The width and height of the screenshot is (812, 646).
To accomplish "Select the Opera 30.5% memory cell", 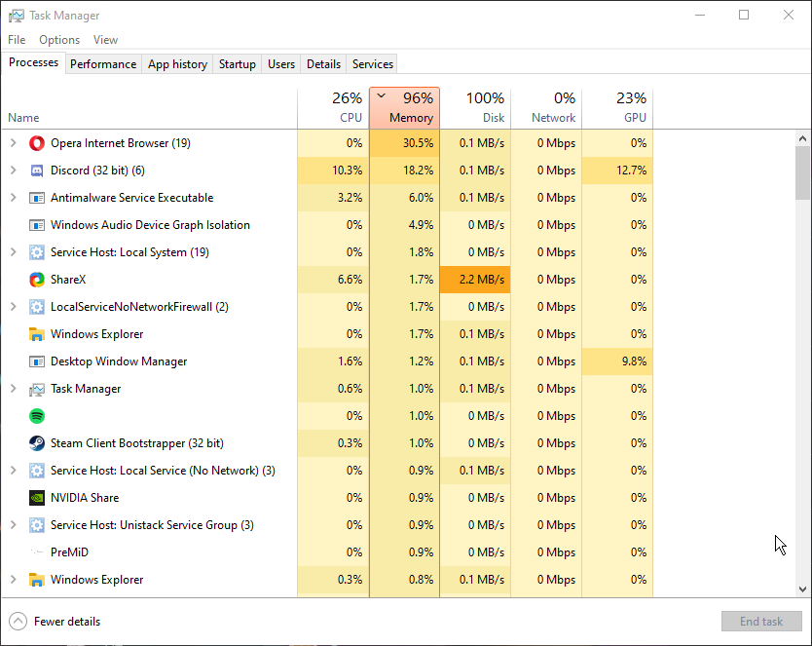I will [404, 143].
